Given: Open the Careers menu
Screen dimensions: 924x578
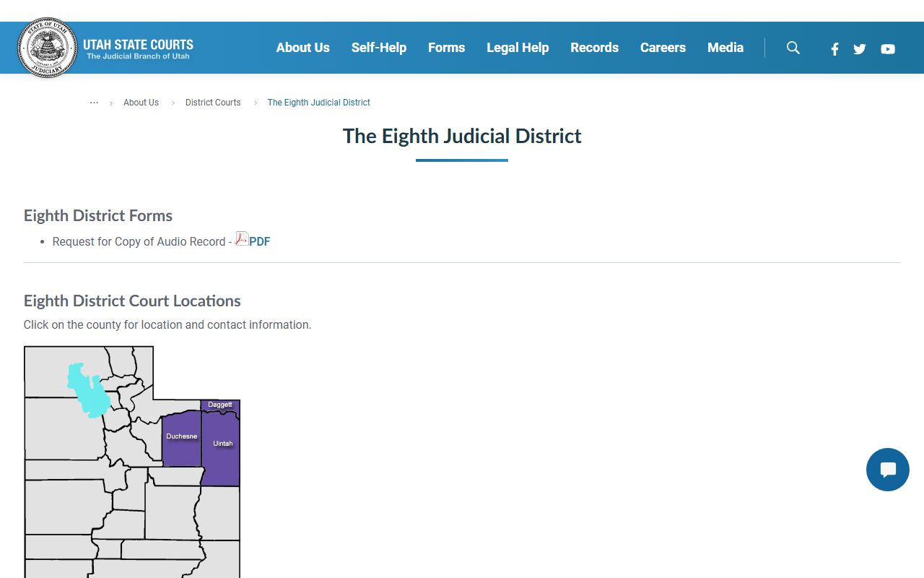Looking at the screenshot, I should click(663, 48).
